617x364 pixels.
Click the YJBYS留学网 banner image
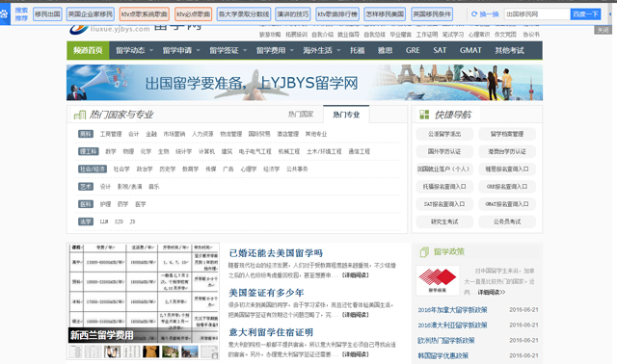[x=305, y=83]
